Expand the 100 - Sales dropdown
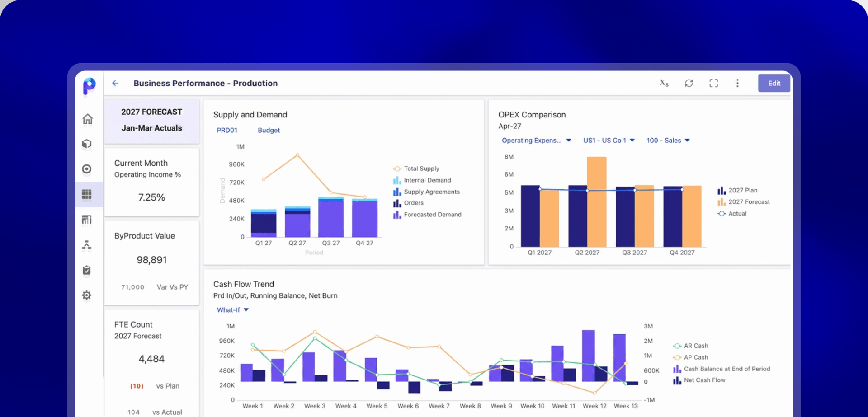The height and width of the screenshot is (417, 868). pos(668,141)
